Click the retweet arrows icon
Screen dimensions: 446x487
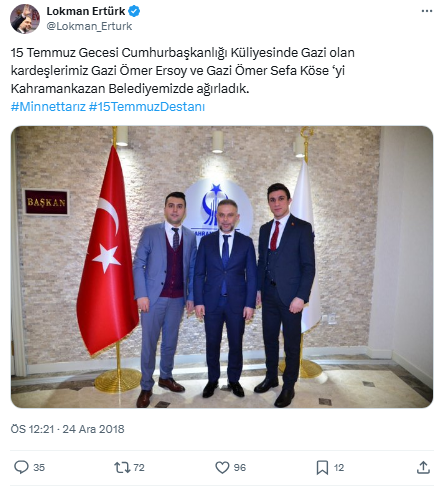click(x=122, y=467)
